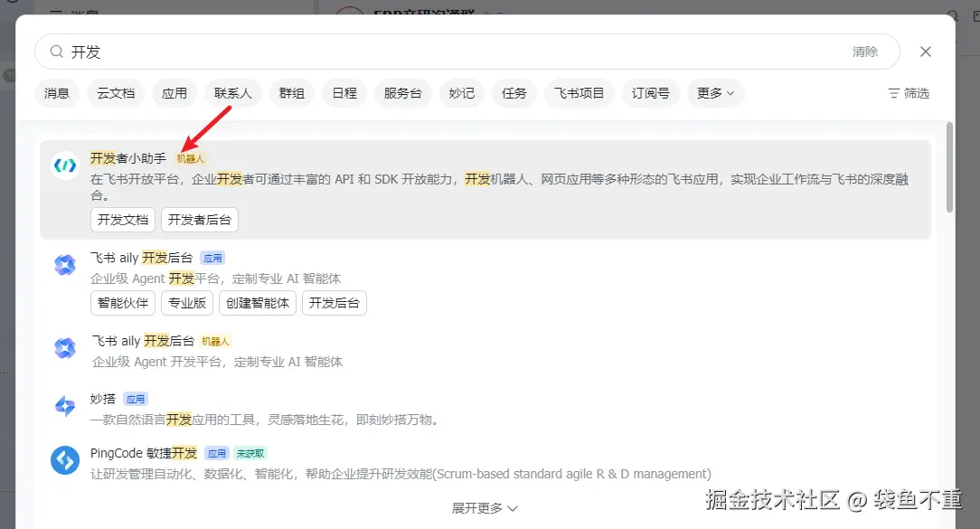This screenshot has height=529, width=980.
Task: Open the 开发者后台 shortcut button
Action: coord(200,220)
